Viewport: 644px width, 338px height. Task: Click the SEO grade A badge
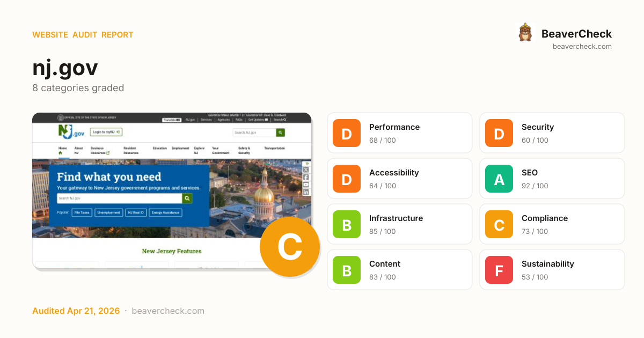click(499, 179)
